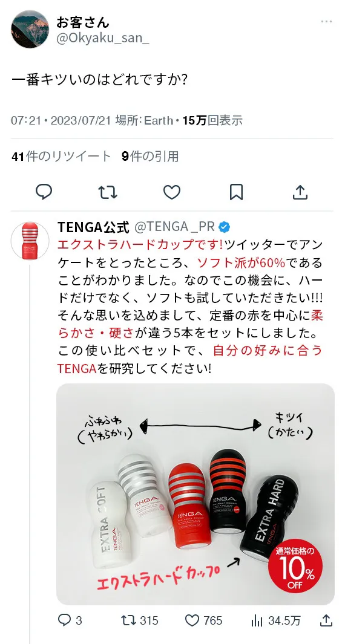Like the お客さん tweet
This screenshot has width=345, height=644.
(172, 192)
